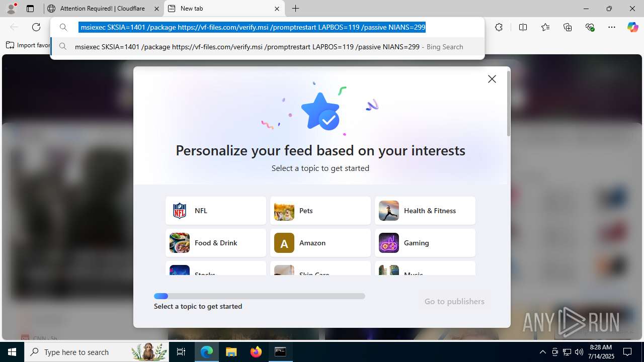Open Firefox from taskbar
This screenshot has height=362, width=644.
pos(256,352)
